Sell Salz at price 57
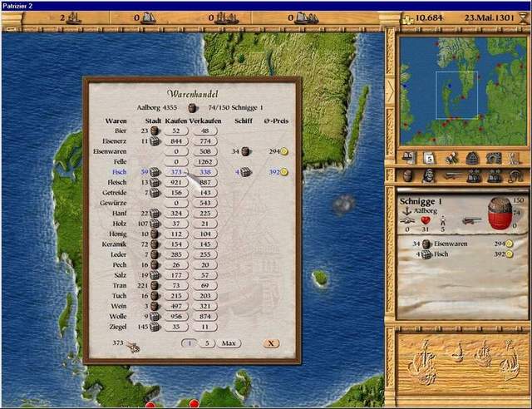Image resolution: width=532 pixels, height=409 pixels. [x=205, y=275]
